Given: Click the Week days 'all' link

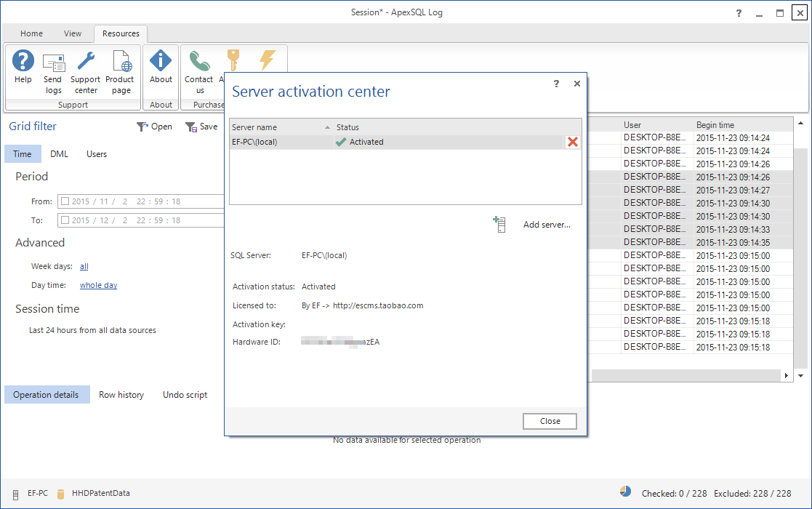Looking at the screenshot, I should click(84, 266).
